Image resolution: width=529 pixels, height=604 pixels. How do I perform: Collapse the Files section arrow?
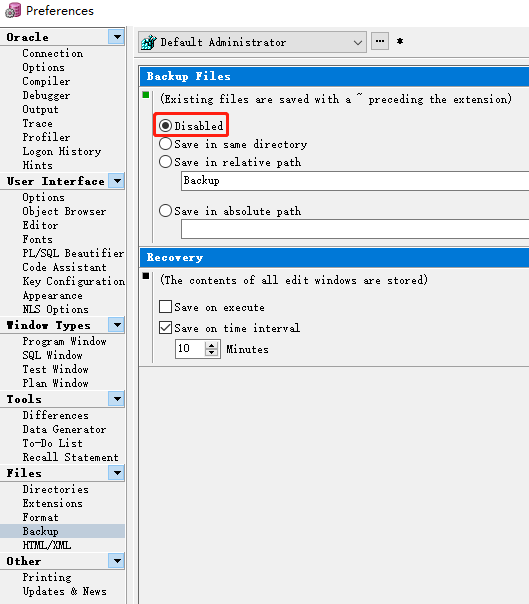coord(116,473)
